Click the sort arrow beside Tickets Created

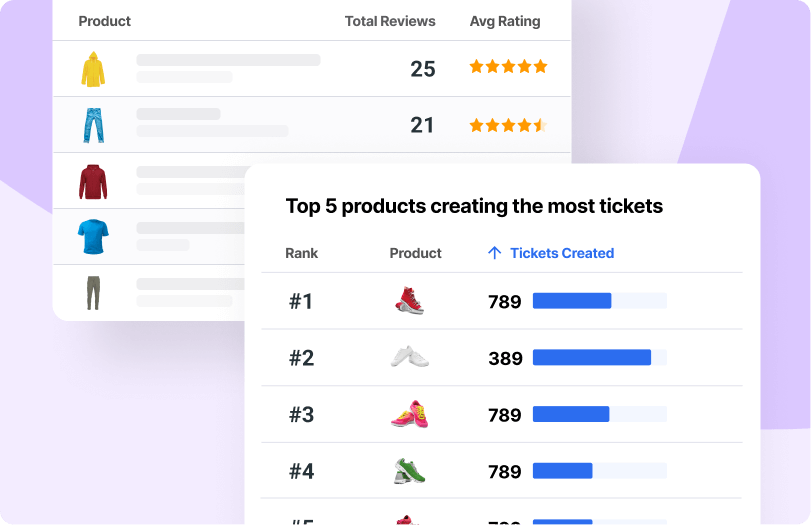(x=494, y=253)
